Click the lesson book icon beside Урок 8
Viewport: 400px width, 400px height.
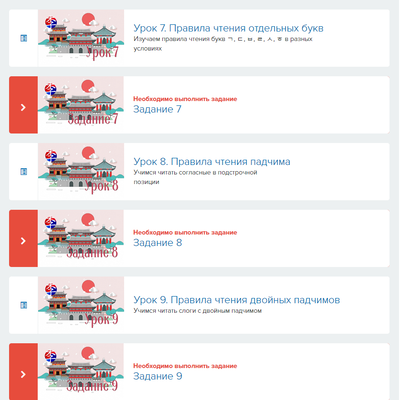23,172
